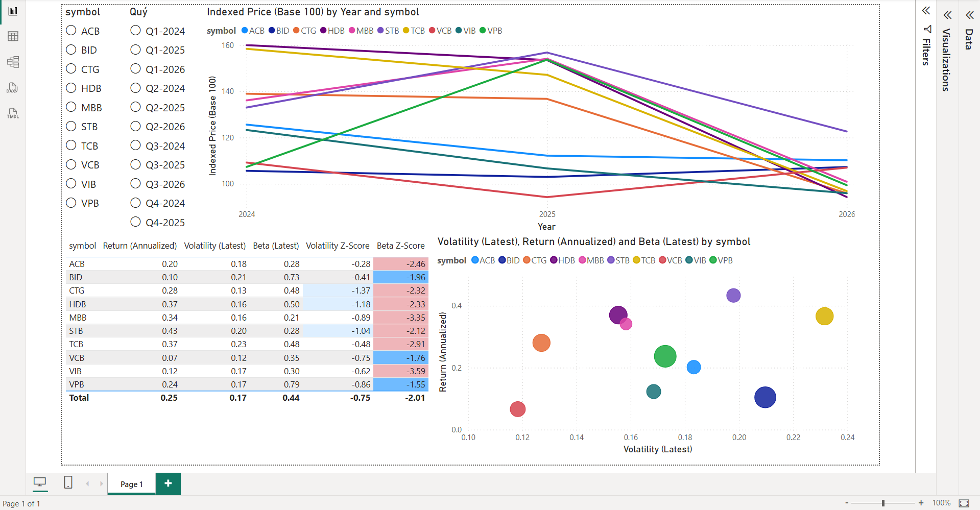Click the 100% zoom level text

coord(941,503)
